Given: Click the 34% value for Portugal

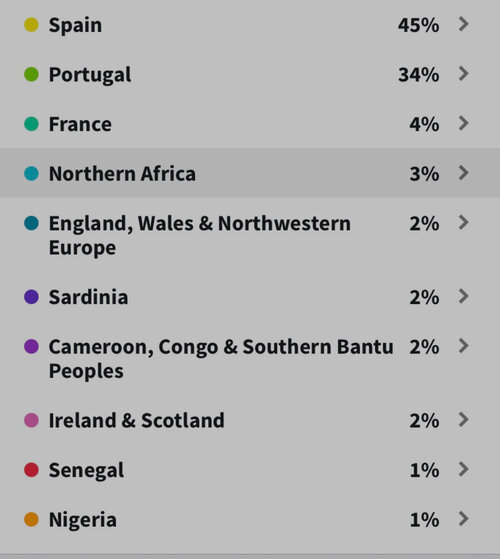Looking at the screenshot, I should [x=418, y=75].
